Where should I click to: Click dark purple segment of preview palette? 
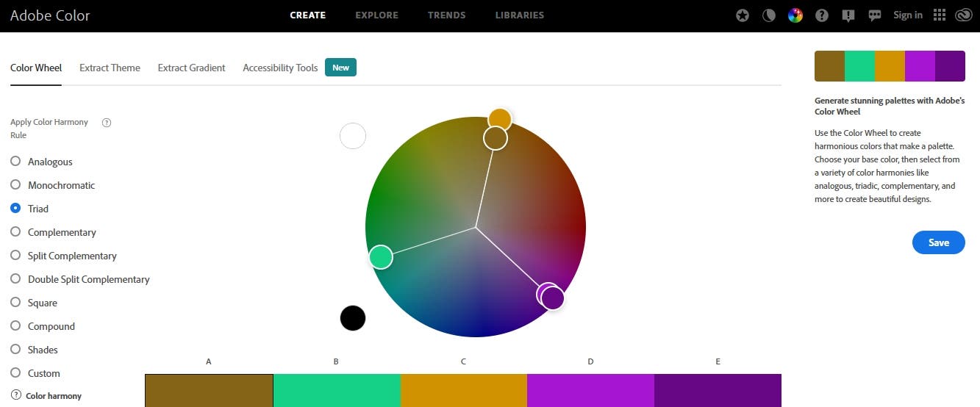[x=950, y=66]
